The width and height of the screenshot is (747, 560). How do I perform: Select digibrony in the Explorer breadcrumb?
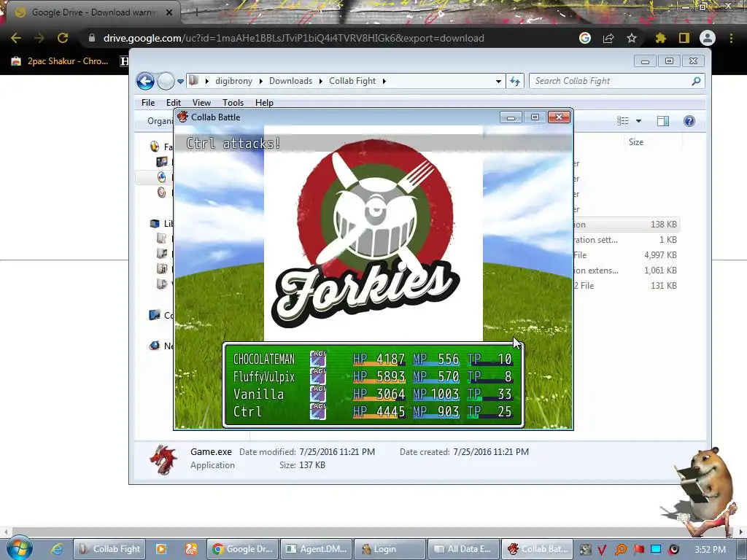coord(233,81)
